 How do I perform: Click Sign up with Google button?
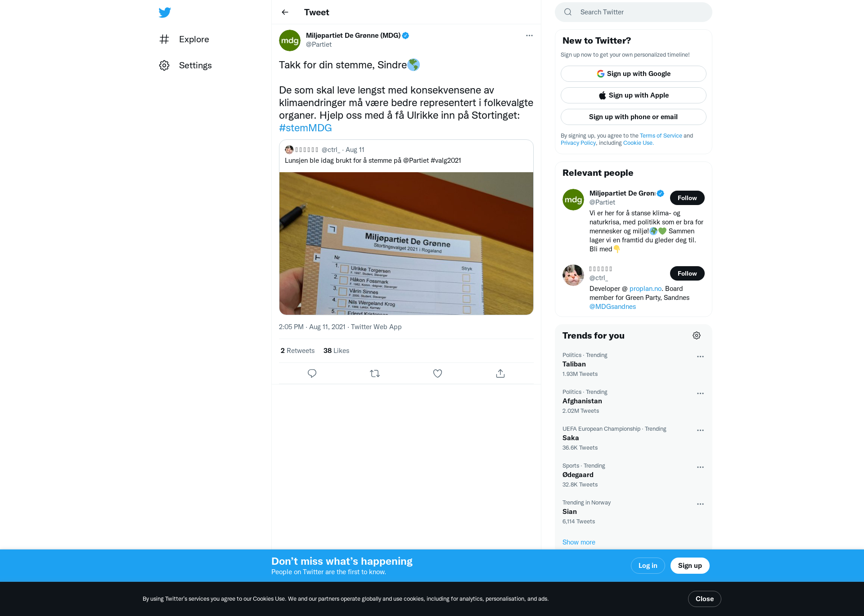[x=633, y=74]
